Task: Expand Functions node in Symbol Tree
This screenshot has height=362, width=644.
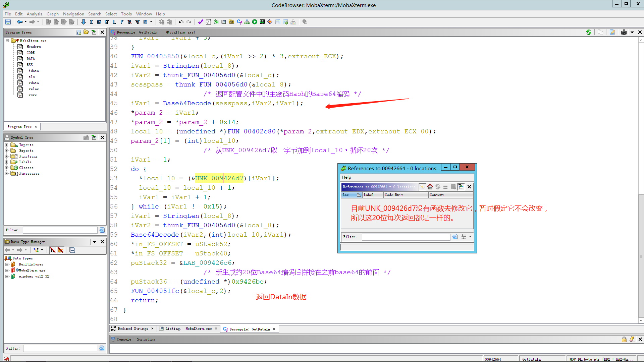Action: tap(6, 156)
